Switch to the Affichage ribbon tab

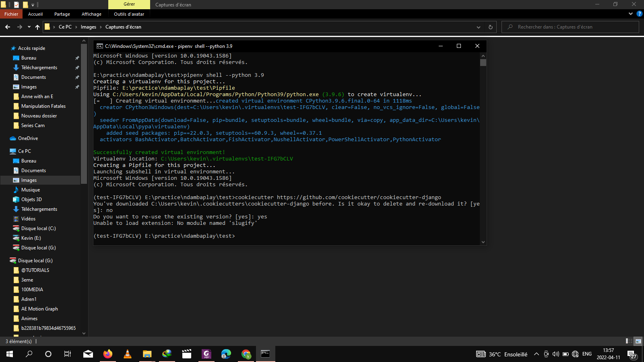tap(91, 14)
